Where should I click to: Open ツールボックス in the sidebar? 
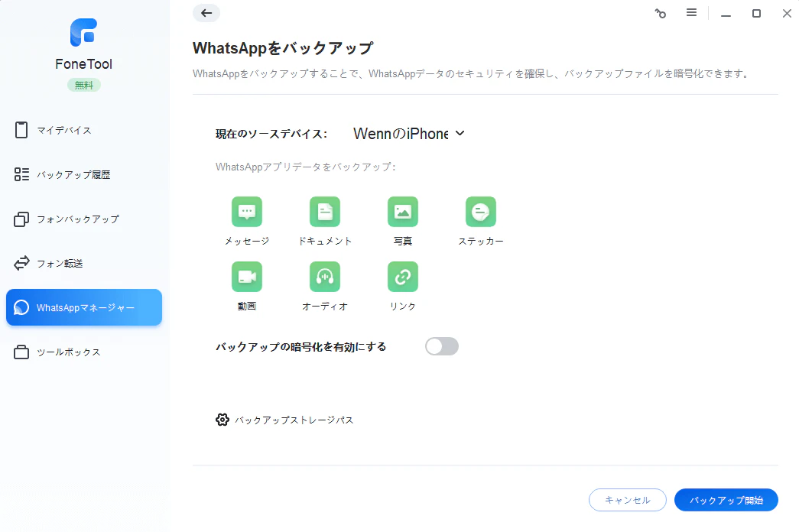pyautogui.click(x=84, y=352)
